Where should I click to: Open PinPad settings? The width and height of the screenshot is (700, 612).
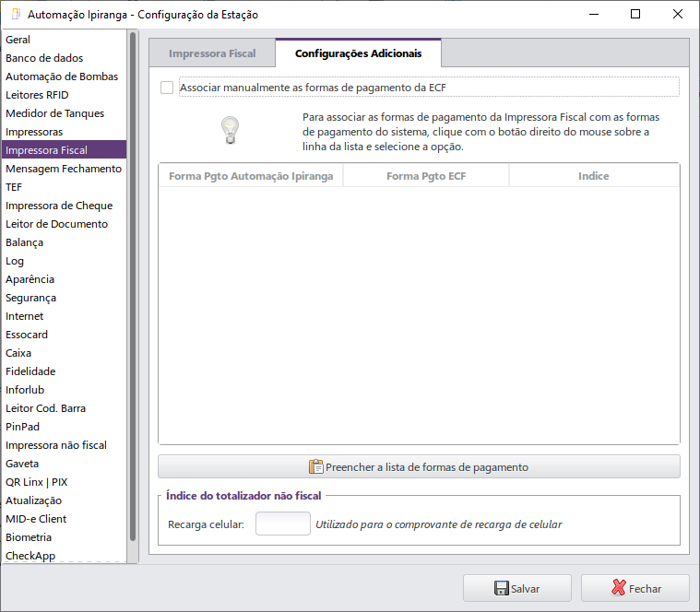64,427
